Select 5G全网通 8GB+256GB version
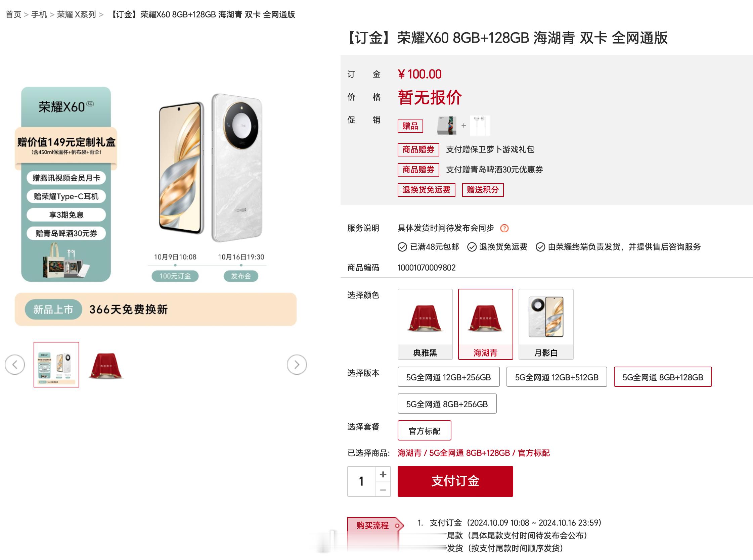The image size is (753, 560). pyautogui.click(x=447, y=404)
